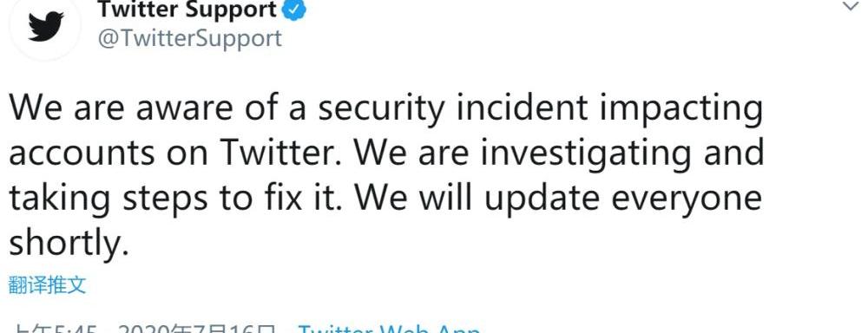Click the word "security" in the tweet
Viewport: 868px width, 333px height.
pos(381,109)
